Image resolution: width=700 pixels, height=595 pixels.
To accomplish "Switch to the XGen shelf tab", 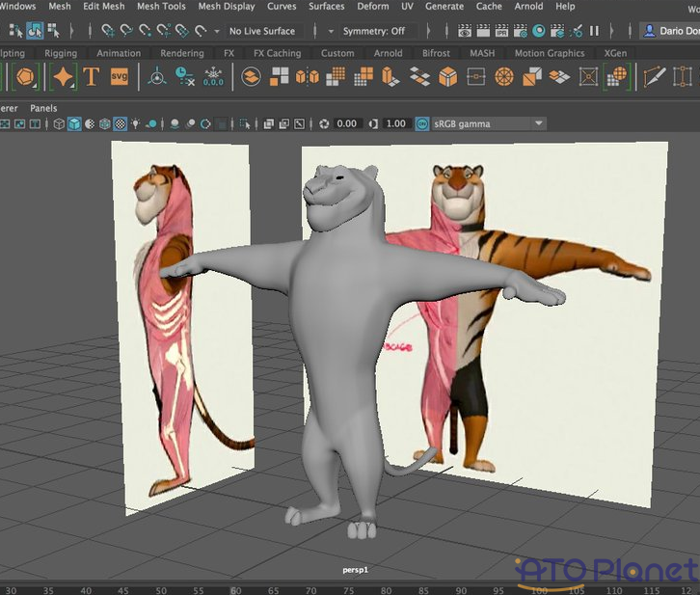I will (x=615, y=53).
